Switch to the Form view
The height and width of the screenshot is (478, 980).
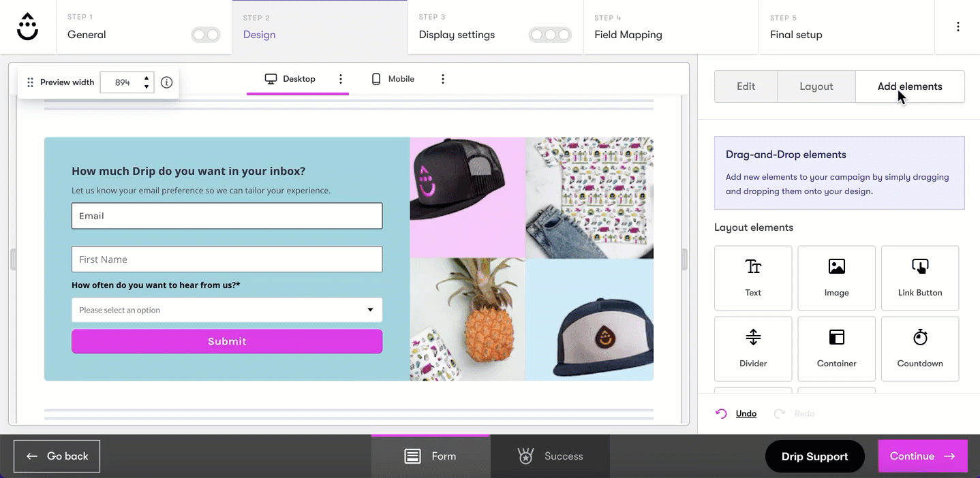[x=431, y=456]
